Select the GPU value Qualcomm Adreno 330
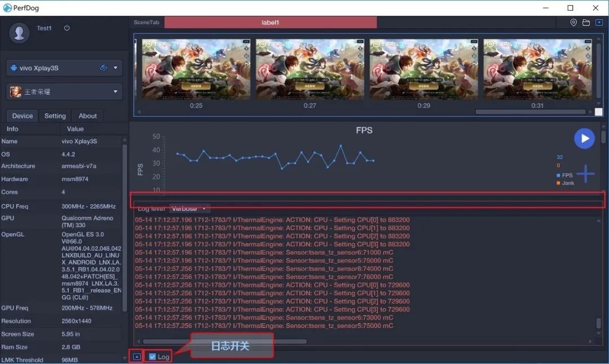This screenshot has height=364, width=609. [x=87, y=221]
